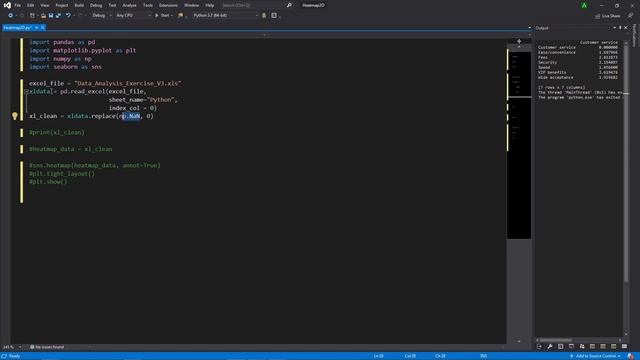Open the Extensions menu
The image size is (640, 360).
tap(168, 5)
